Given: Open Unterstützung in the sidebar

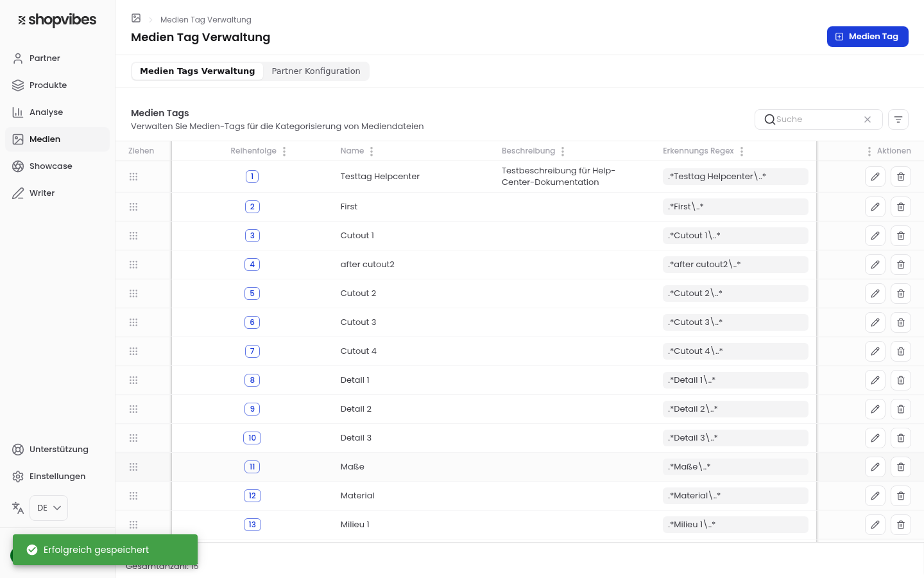Looking at the screenshot, I should click(x=57, y=450).
